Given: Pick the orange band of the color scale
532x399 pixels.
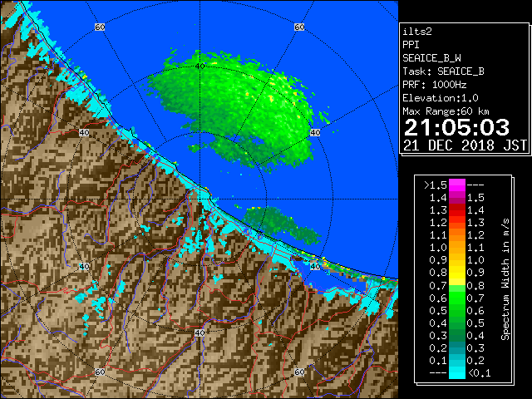Looking at the screenshot, I should (457, 241).
